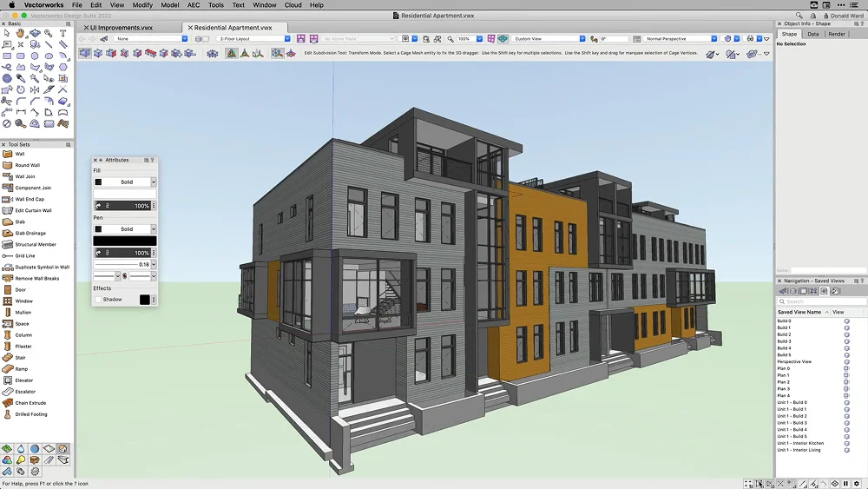Click the black Pen color swatch
Image resolution: width=868 pixels, height=489 pixels.
125,241
